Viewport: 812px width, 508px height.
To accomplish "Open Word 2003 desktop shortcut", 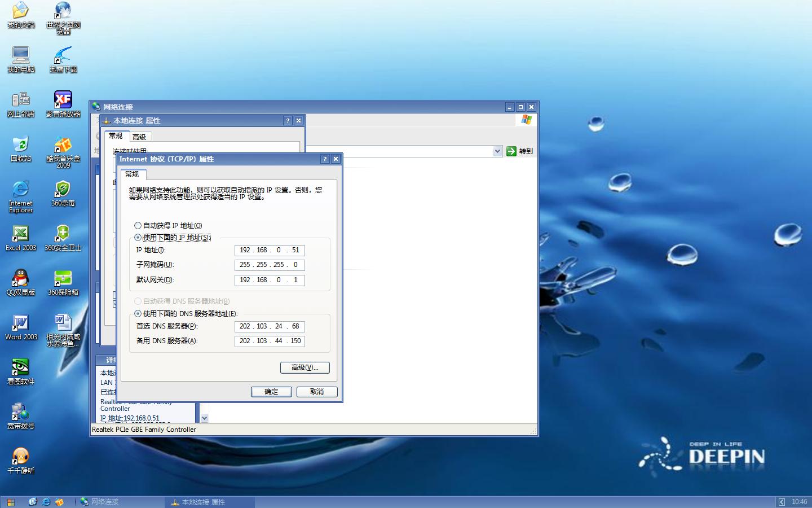I will click(x=20, y=323).
